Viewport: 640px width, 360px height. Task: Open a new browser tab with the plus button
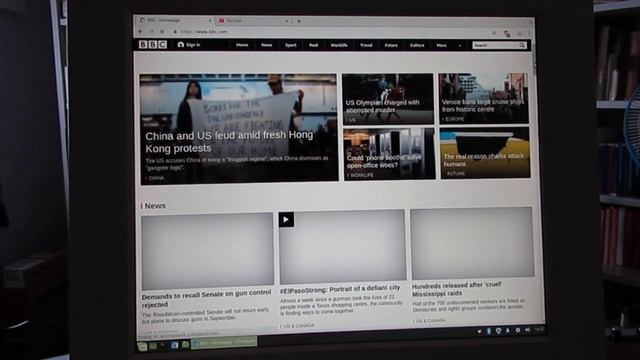(299, 21)
